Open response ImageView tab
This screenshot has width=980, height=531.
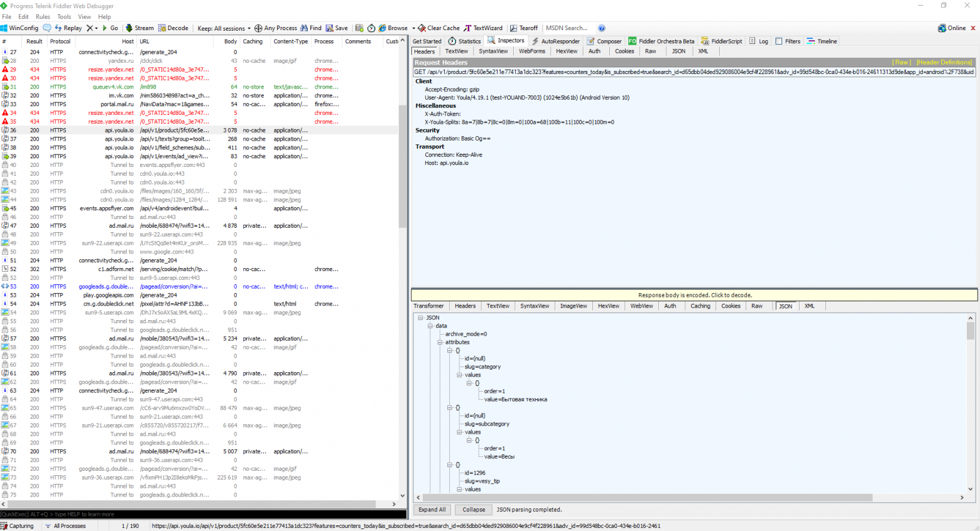tap(574, 306)
